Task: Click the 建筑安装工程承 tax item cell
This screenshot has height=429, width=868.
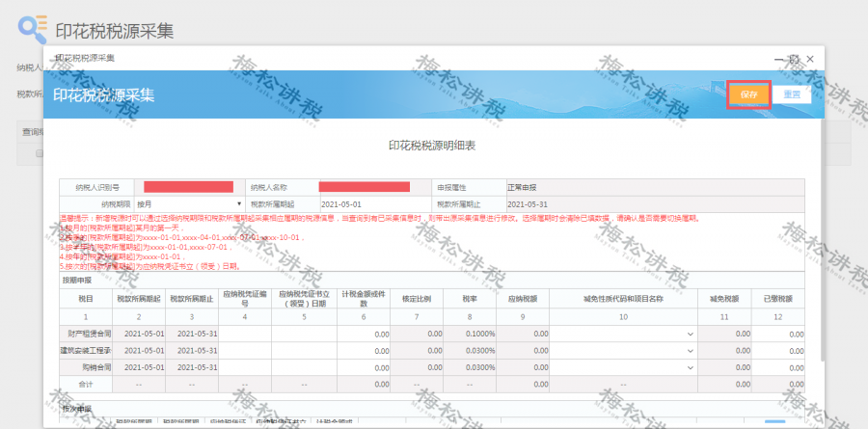Action: [x=86, y=350]
